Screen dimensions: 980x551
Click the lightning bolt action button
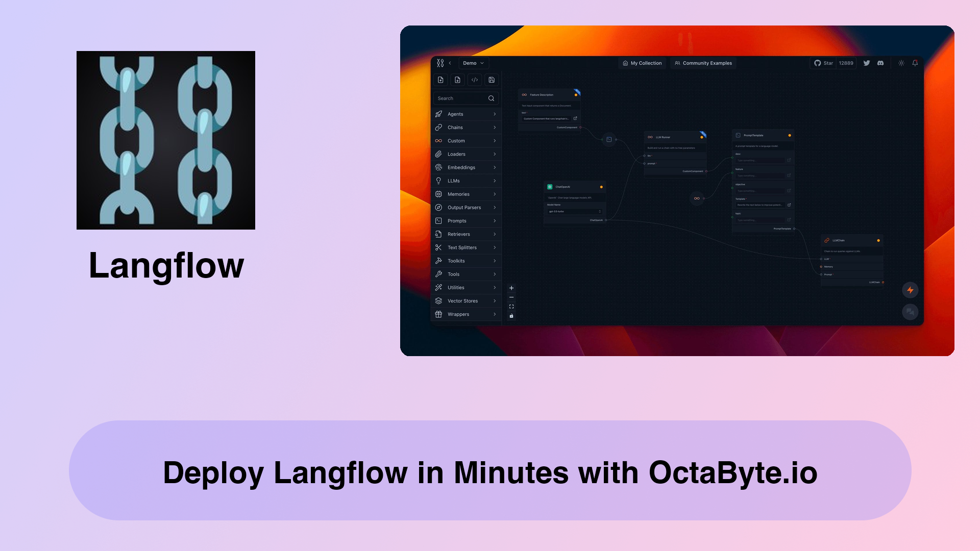910,290
